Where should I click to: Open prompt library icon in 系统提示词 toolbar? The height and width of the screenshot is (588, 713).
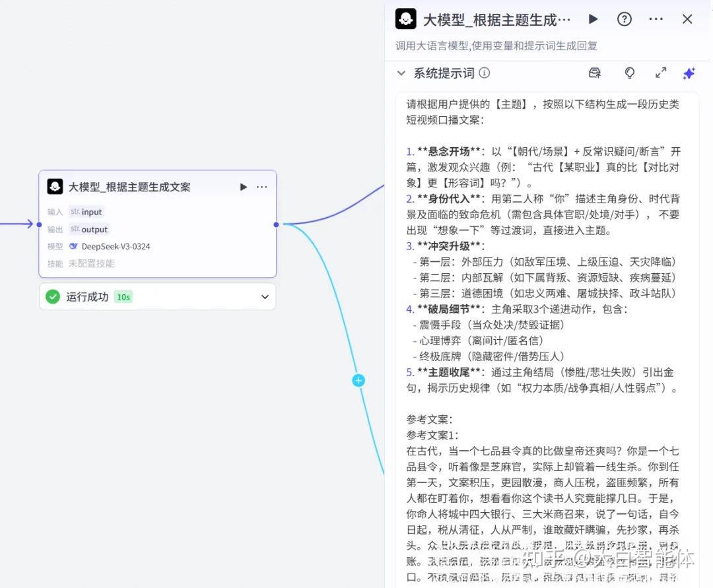tap(595, 73)
